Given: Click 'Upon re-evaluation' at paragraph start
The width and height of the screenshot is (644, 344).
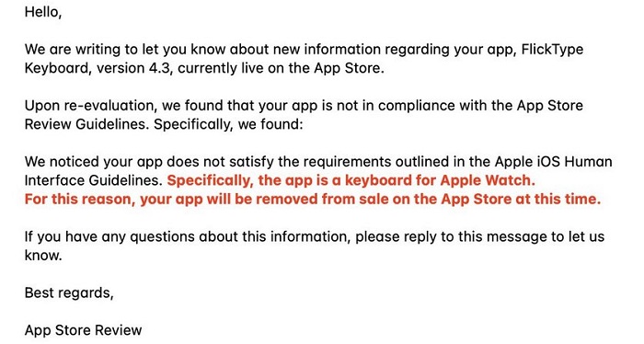Looking at the screenshot, I should click(x=90, y=106).
